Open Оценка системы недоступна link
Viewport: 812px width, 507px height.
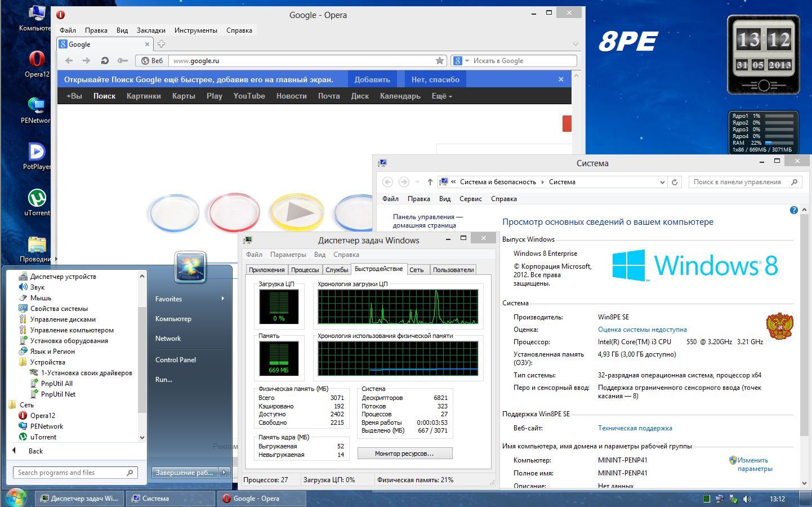(x=642, y=330)
